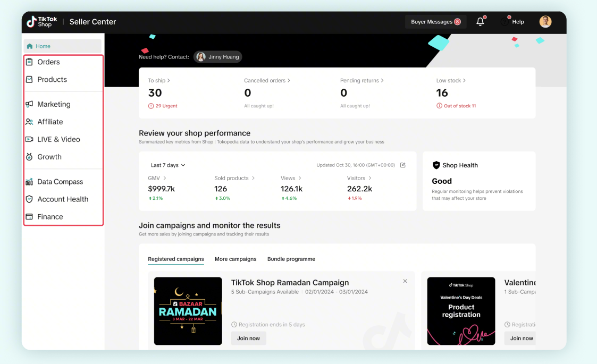Close the Ramadan Campaign card
The width and height of the screenshot is (597, 364).
pos(405,281)
